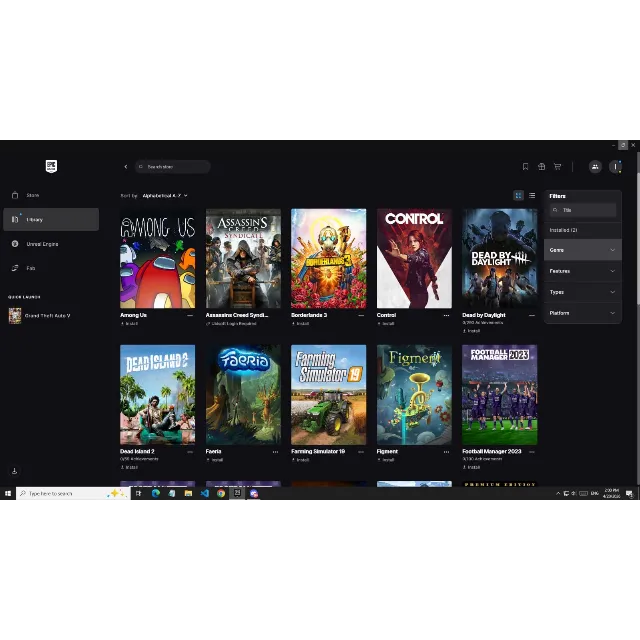Open the wishlist bookmark icon
Viewport: 640px width, 640px height.
525,167
